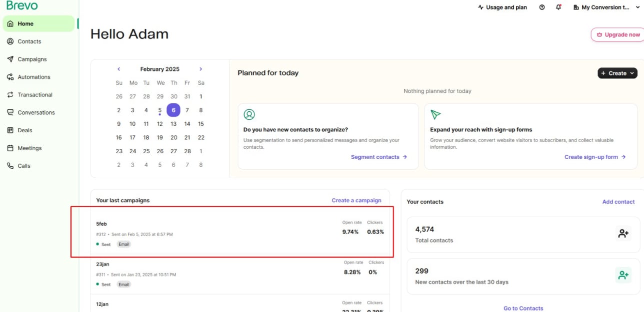Go to next month in calendar
644x312 pixels.
200,69
